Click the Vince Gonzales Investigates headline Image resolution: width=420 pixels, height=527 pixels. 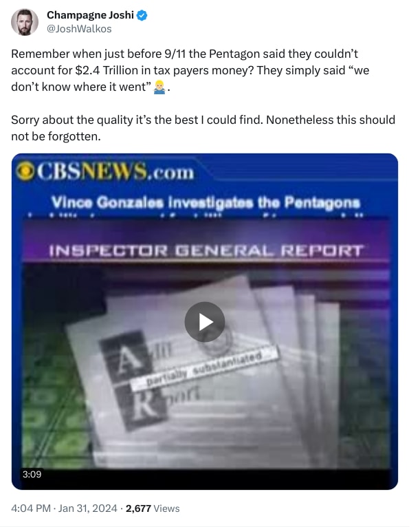click(206, 203)
